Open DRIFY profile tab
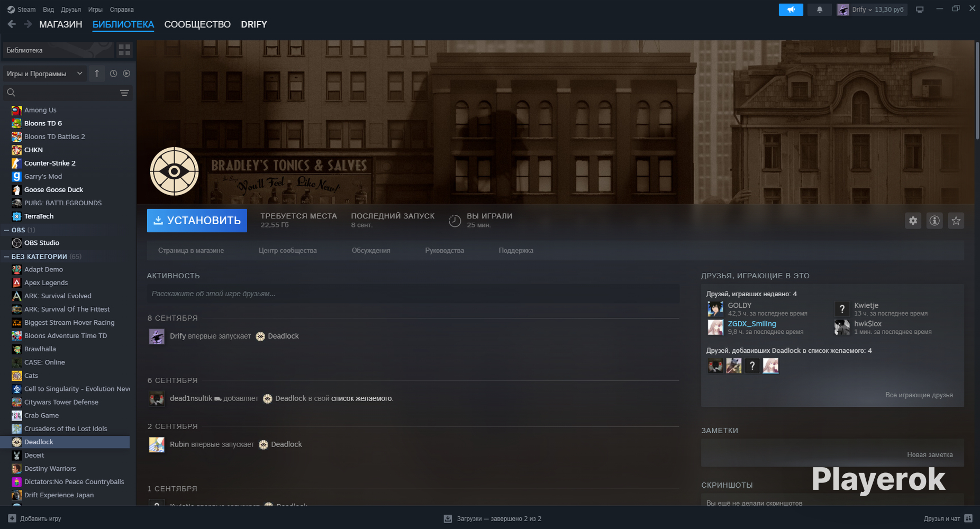This screenshot has width=980, height=529. coord(254,24)
